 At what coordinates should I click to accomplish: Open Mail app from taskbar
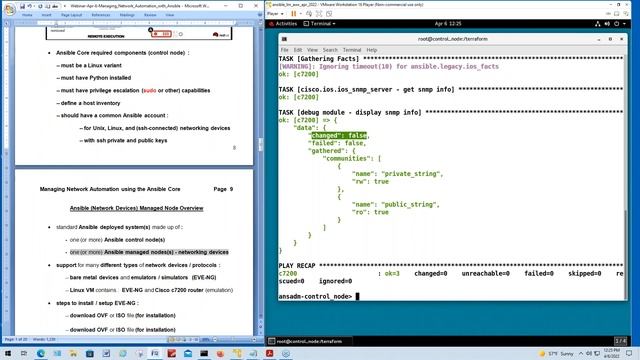point(188,353)
